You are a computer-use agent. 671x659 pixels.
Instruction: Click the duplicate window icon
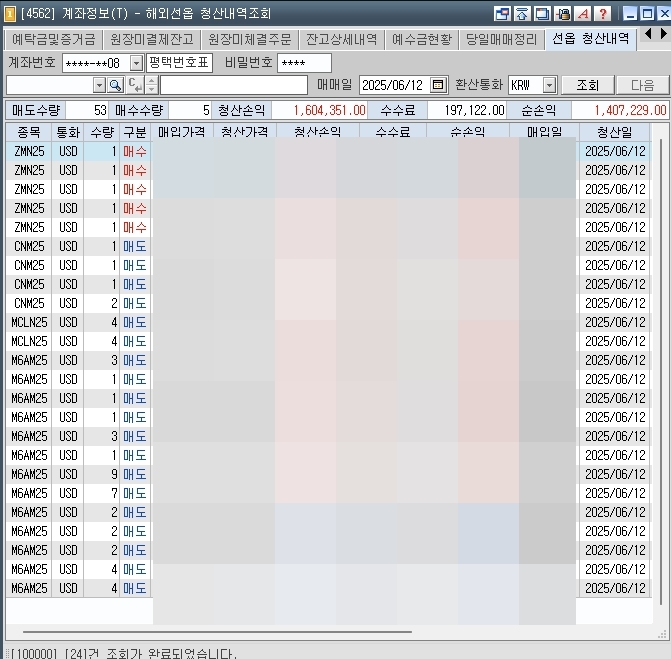click(x=542, y=14)
